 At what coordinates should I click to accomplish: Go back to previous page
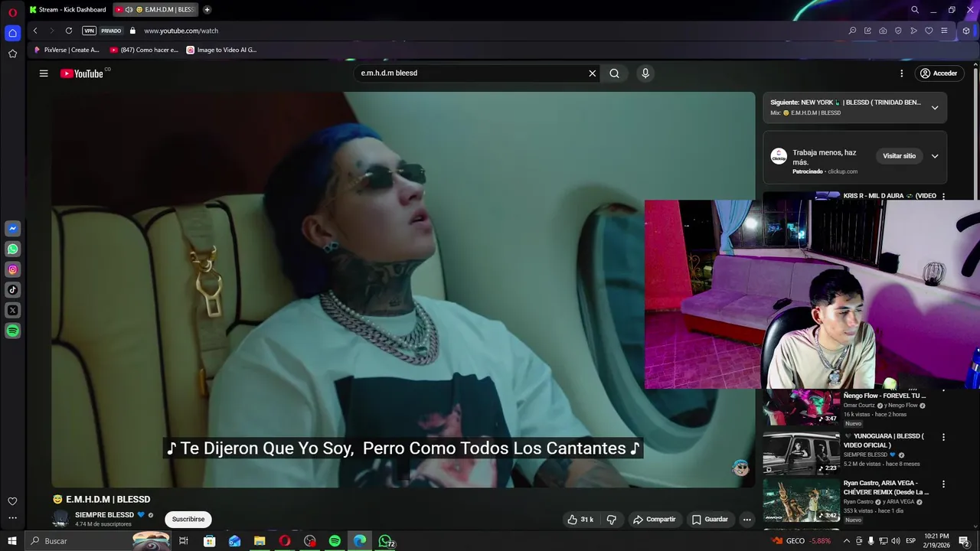[x=35, y=31]
